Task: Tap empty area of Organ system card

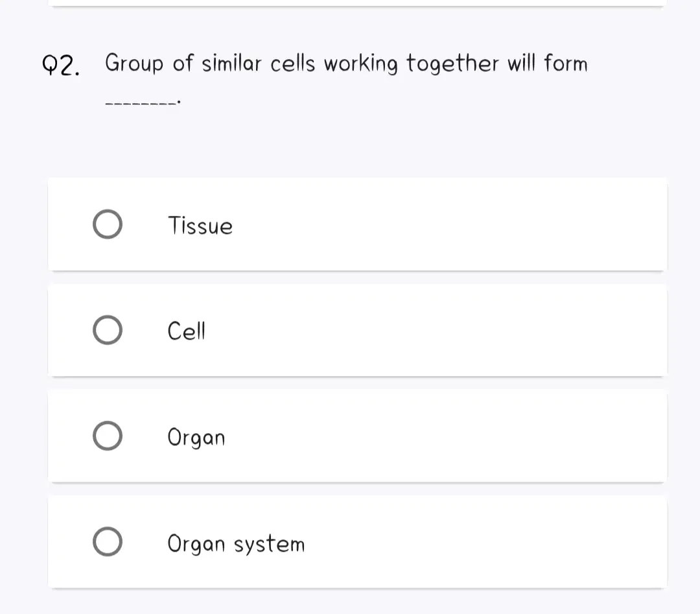Action: pyautogui.click(x=447, y=541)
